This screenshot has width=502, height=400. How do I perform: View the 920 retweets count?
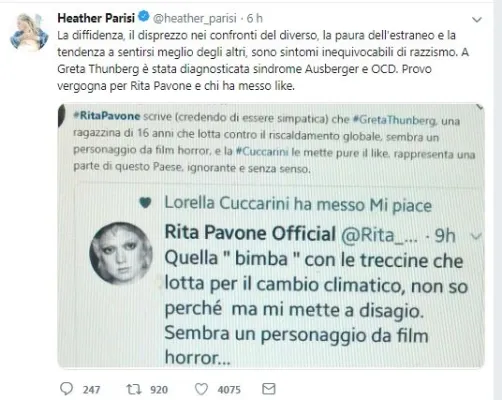pyautogui.click(x=159, y=389)
